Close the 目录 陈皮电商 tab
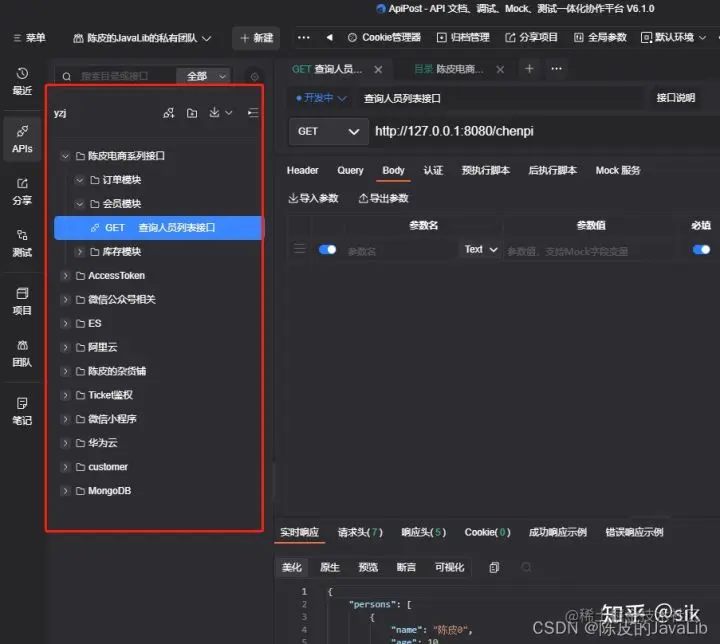The height and width of the screenshot is (644, 720). [500, 70]
